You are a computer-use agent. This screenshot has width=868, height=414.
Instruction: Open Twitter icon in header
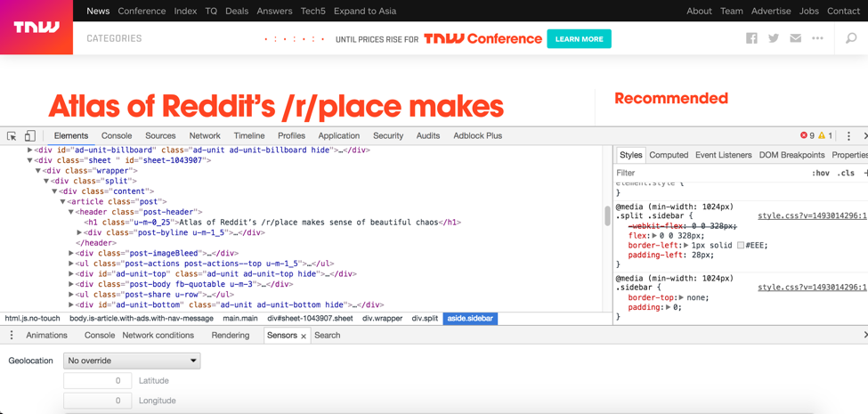[774, 38]
